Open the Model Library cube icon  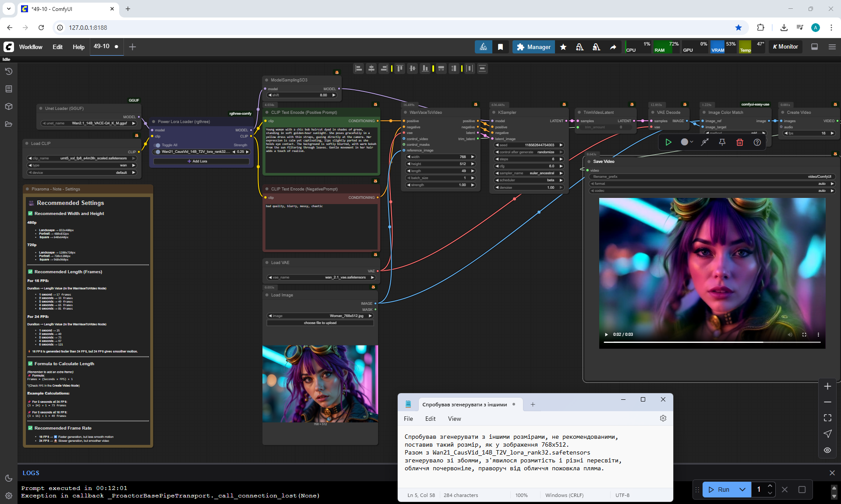pyautogui.click(x=9, y=106)
